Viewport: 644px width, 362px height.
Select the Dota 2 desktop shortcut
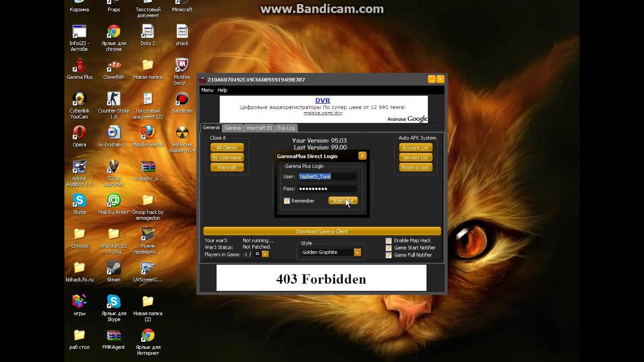click(x=147, y=35)
